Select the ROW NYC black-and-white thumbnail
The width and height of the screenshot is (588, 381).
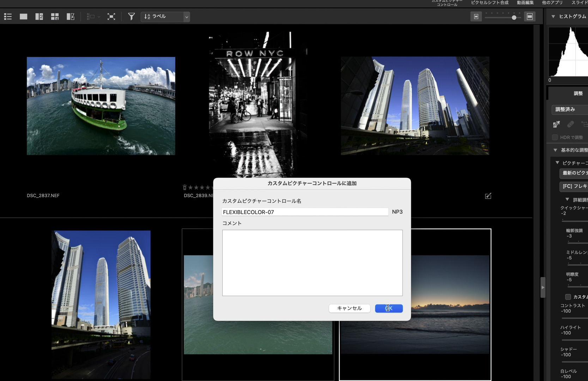(258, 104)
